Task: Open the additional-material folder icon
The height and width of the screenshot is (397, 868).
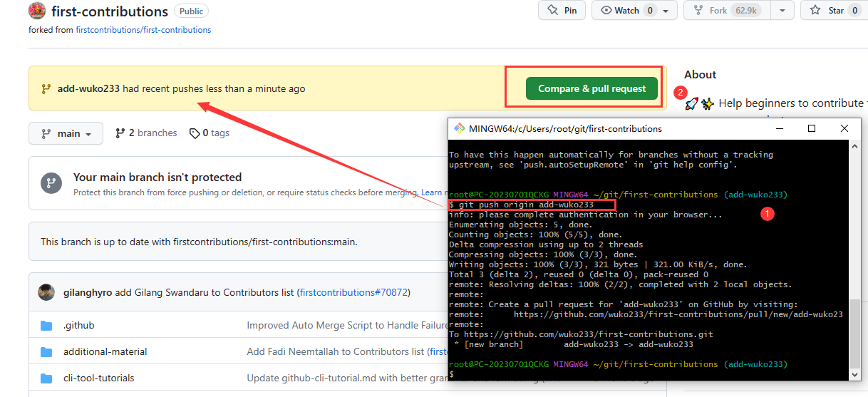Action: point(47,351)
